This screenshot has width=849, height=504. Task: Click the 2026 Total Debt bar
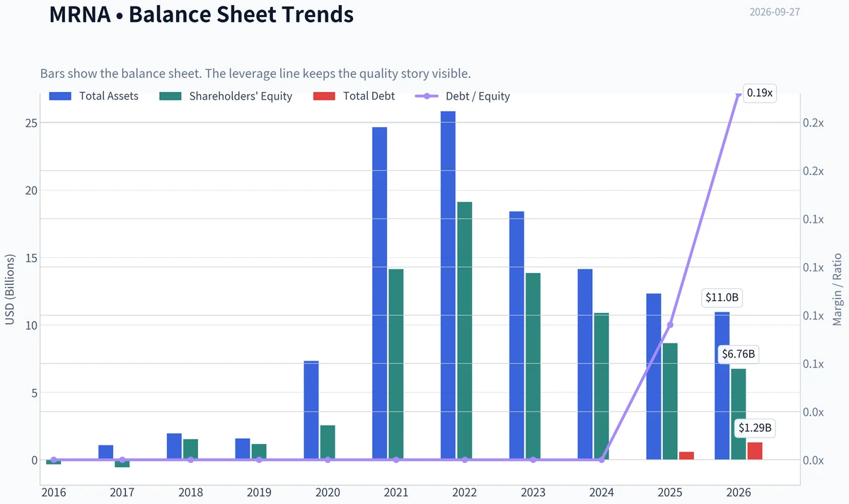[755, 451]
